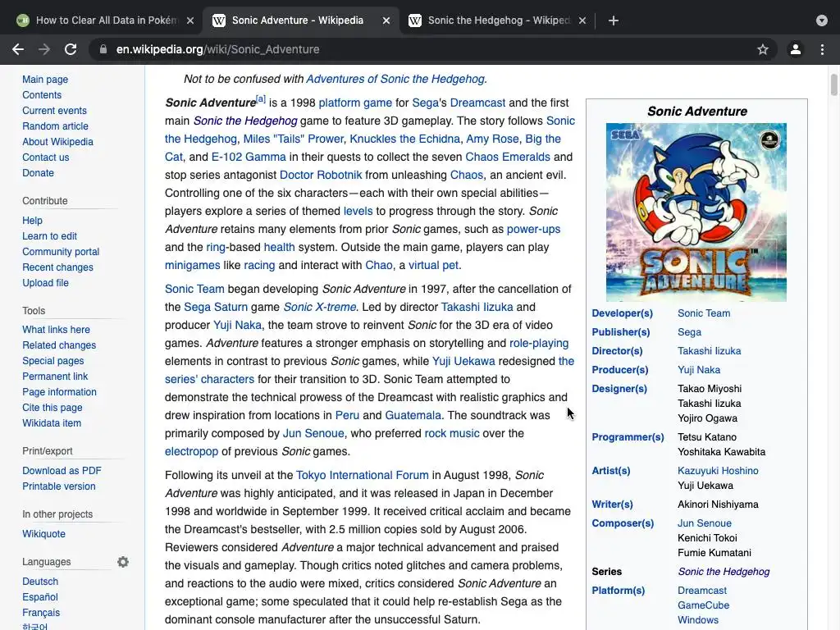
Task: Open the Chaos Emeralds link
Action: 507,157
